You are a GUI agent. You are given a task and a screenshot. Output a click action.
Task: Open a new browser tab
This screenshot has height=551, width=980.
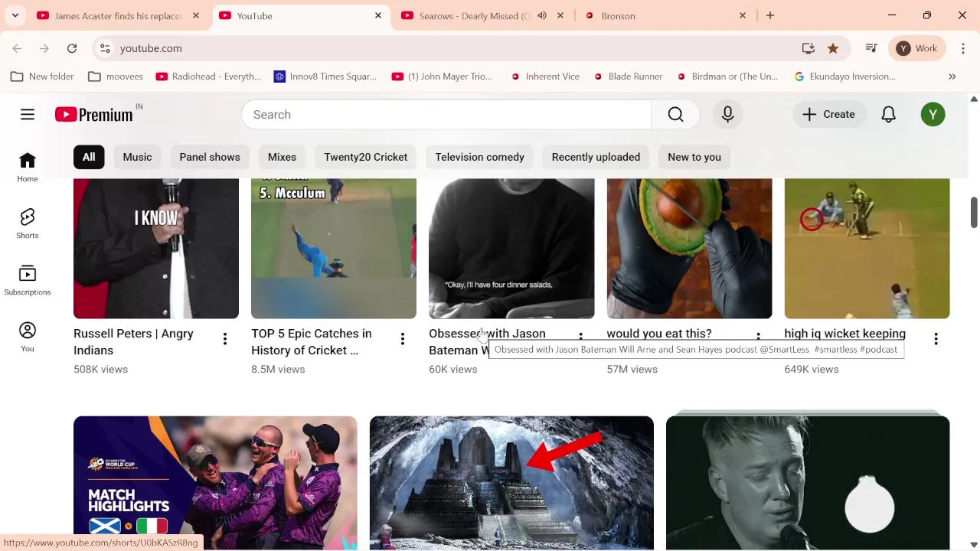770,15
